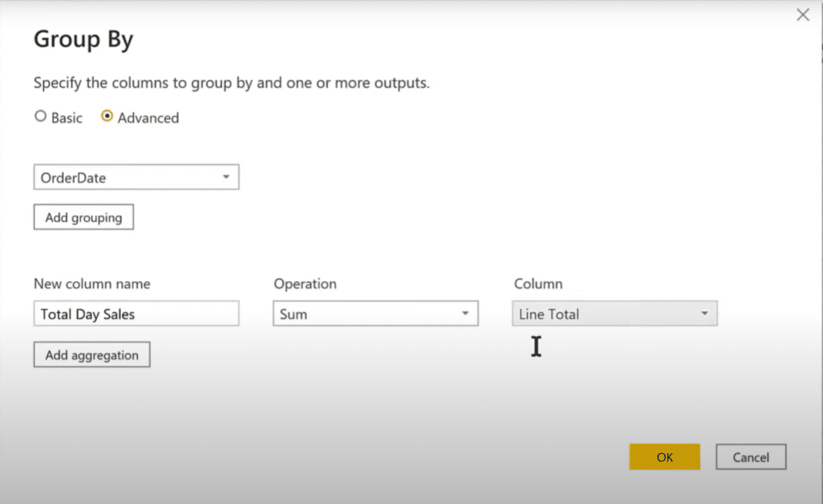Click the Add aggregation button

click(92, 354)
